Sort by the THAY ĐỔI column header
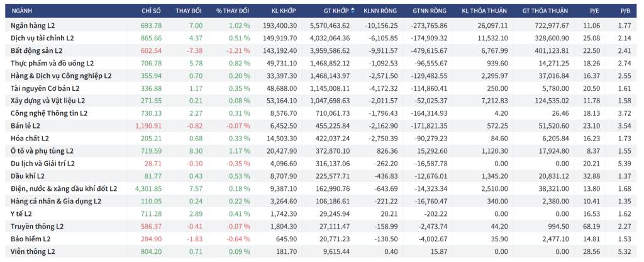 pos(189,11)
